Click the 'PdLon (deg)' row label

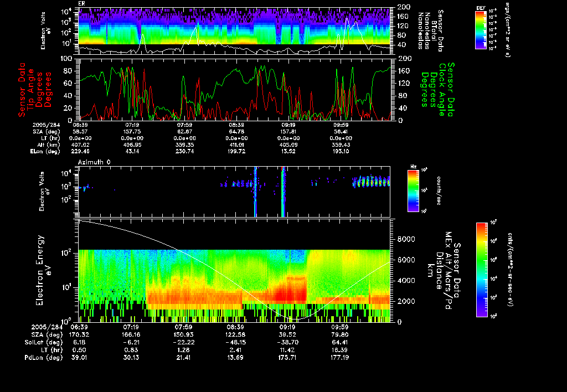coord(43,357)
